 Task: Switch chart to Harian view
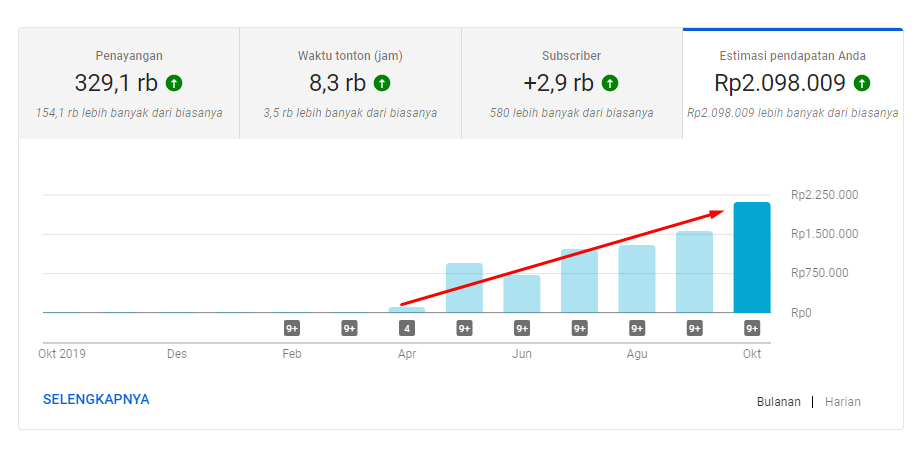[842, 402]
